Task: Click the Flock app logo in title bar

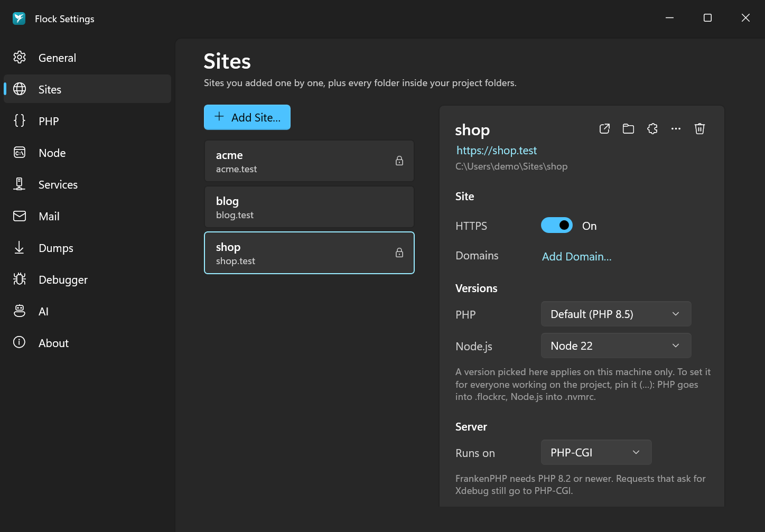Action: pyautogui.click(x=19, y=18)
